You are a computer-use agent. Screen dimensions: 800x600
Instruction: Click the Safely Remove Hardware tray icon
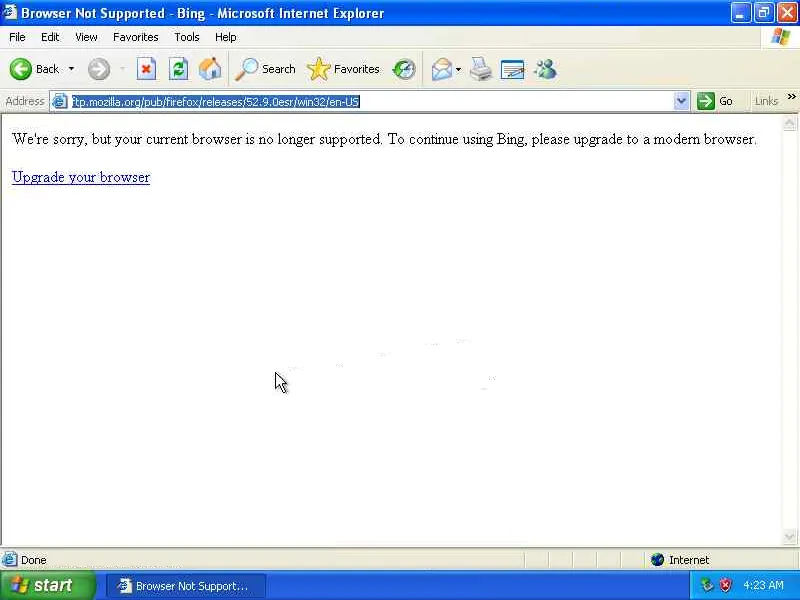[x=707, y=585]
